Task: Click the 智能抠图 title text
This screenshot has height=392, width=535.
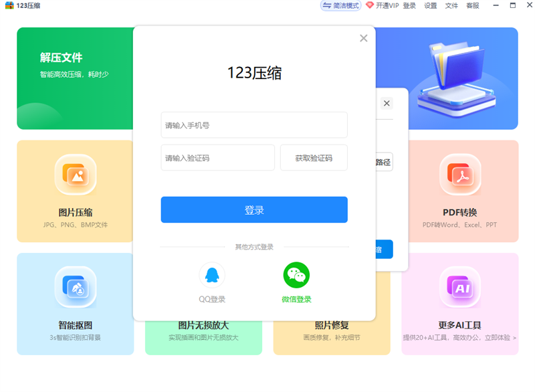Action: click(76, 325)
